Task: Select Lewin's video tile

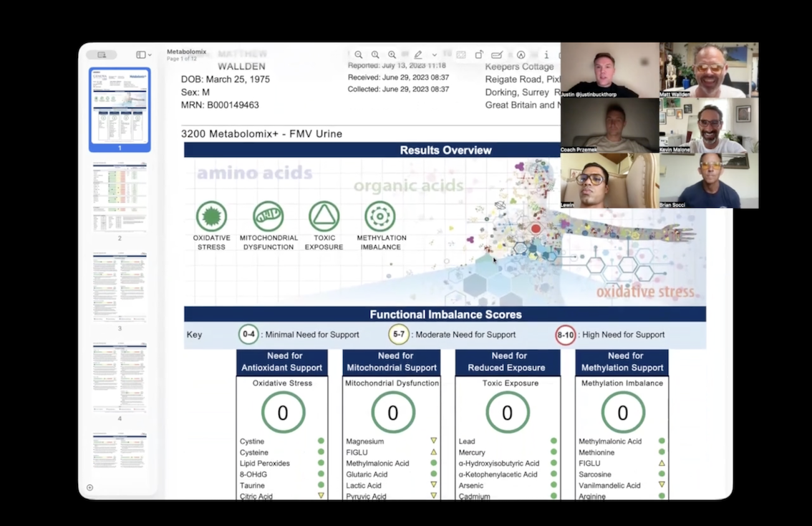Action: tap(609, 181)
